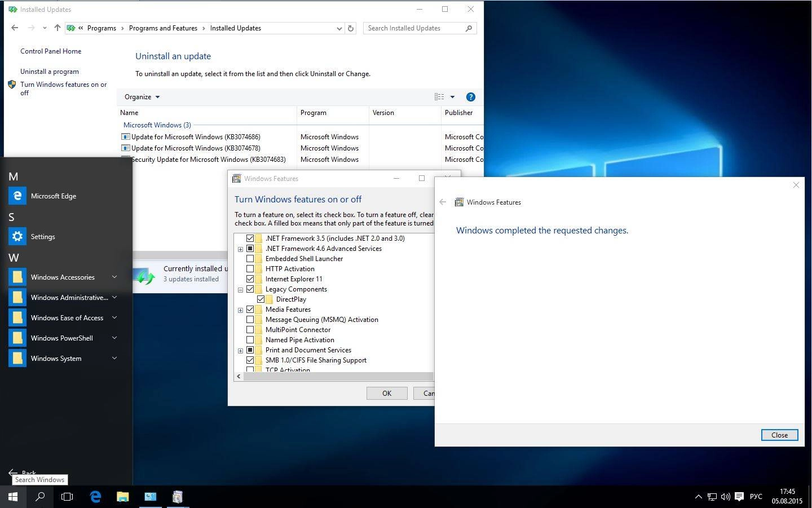
Task: Click OK in Windows Features
Action: coord(387,394)
